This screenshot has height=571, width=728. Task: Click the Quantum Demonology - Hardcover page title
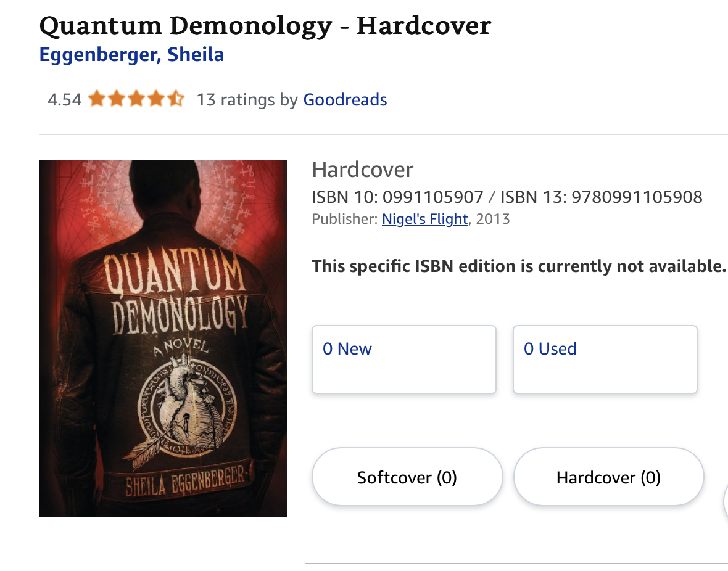pyautogui.click(x=265, y=27)
